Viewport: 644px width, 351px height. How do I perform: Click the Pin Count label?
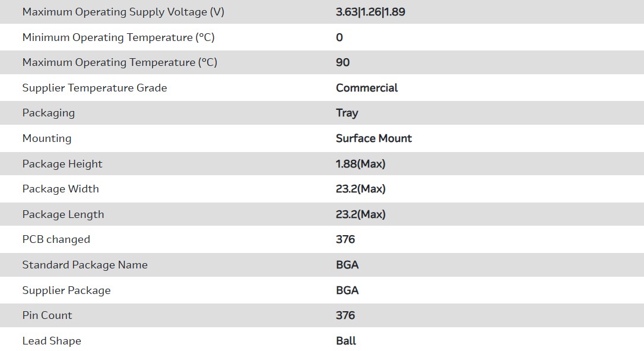coord(47,315)
